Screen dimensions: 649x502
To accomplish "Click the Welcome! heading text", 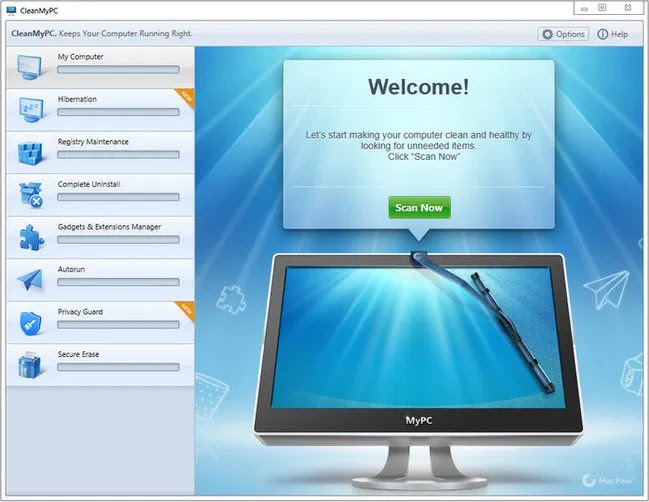I will [418, 87].
